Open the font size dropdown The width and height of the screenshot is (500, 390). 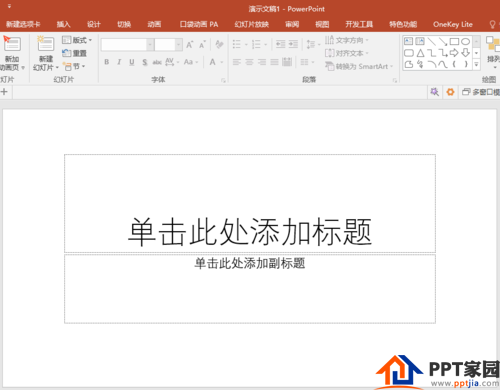tap(179, 45)
